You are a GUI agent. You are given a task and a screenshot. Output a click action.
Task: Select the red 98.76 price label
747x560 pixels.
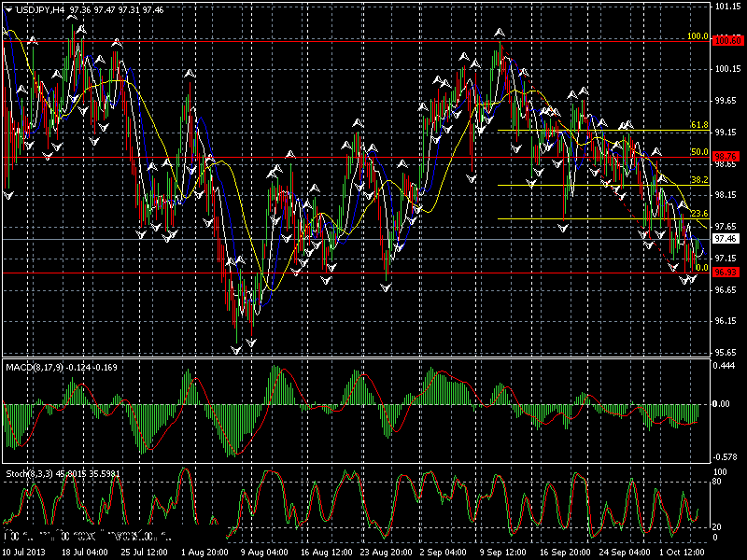tap(726, 156)
